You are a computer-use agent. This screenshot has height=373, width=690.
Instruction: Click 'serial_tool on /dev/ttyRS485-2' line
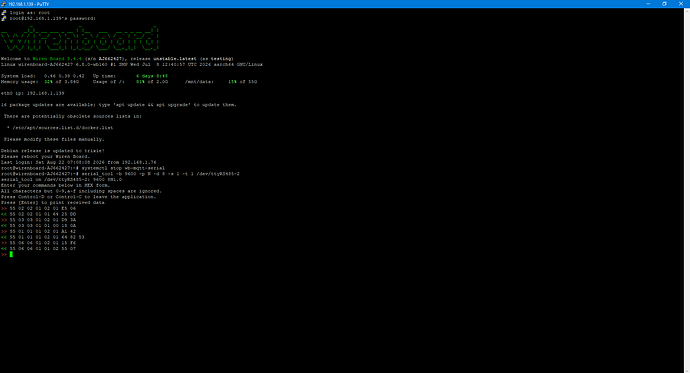pyautogui.click(x=61, y=179)
